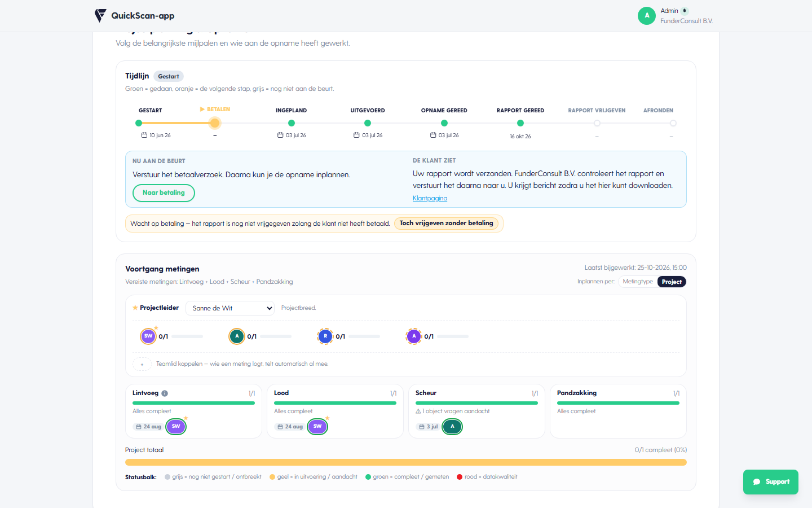Screen dimensions: 812x508
Task: Click the '0/1 compleet (0%)' text
Action: pos(661,450)
